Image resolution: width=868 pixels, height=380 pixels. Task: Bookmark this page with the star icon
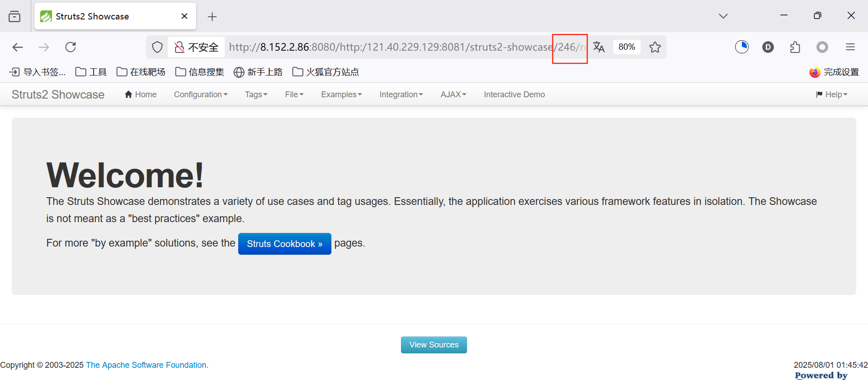tap(655, 47)
